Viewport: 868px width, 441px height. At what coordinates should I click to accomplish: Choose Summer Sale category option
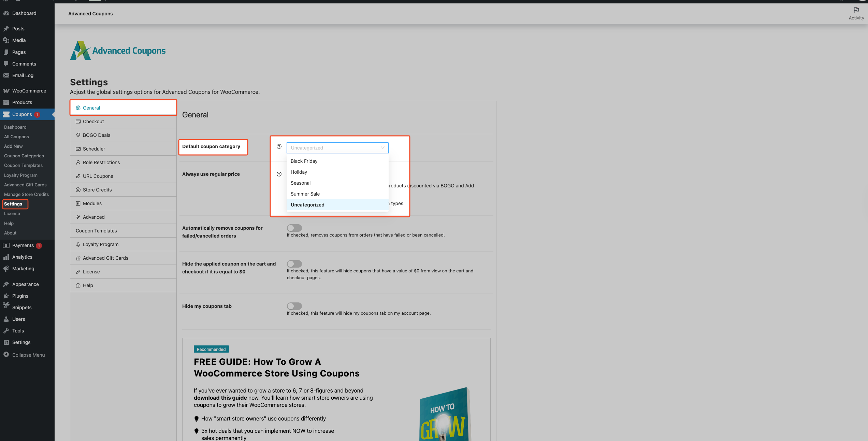coord(305,194)
